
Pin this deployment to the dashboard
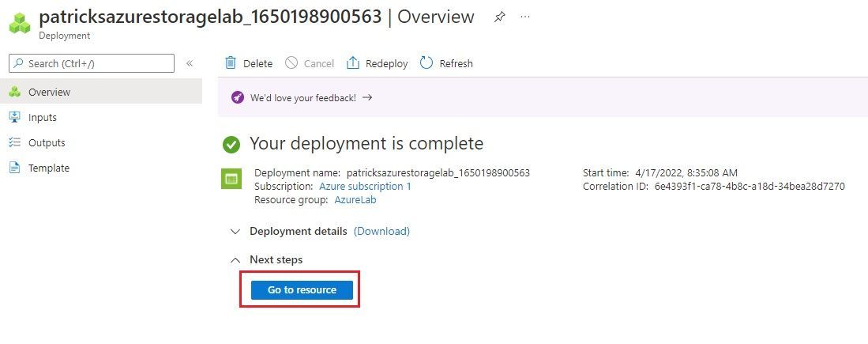(499, 17)
